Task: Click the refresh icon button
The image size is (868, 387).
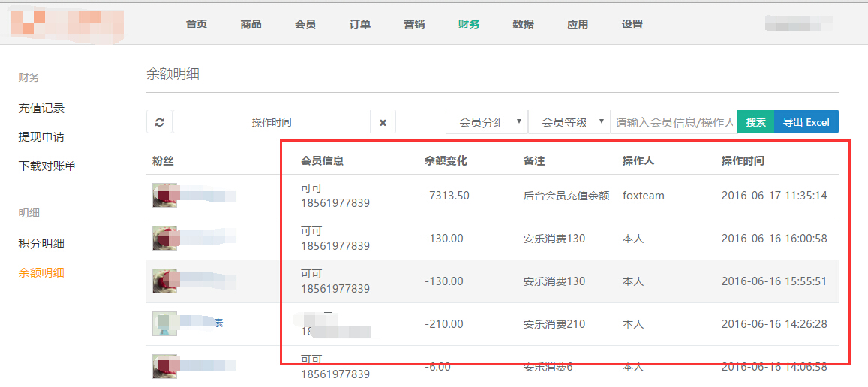Action: click(160, 121)
